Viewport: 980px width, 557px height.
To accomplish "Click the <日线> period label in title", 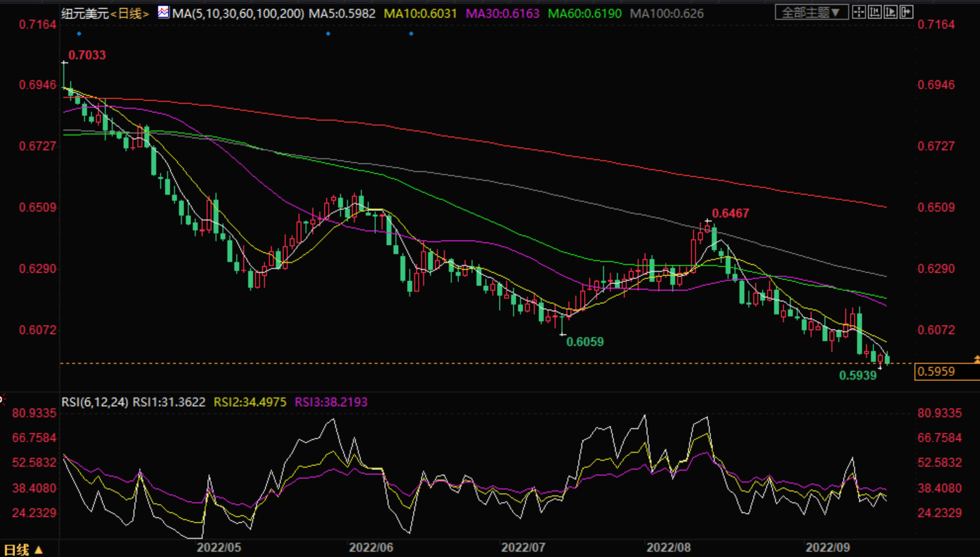I will [x=129, y=13].
